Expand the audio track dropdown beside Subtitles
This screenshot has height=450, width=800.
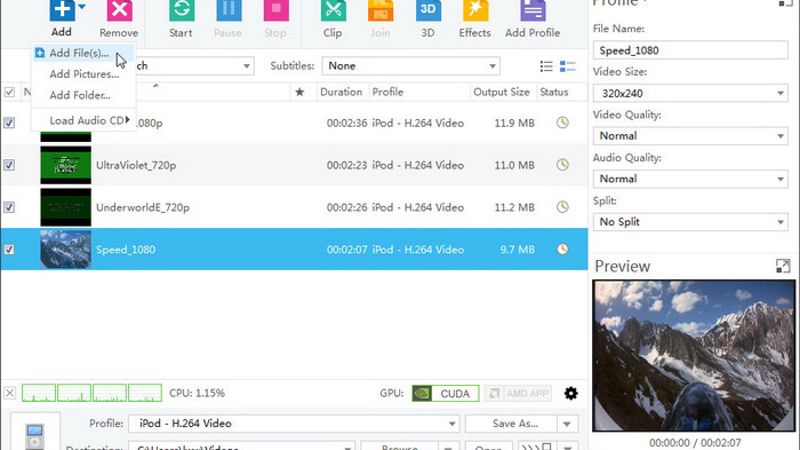[246, 66]
